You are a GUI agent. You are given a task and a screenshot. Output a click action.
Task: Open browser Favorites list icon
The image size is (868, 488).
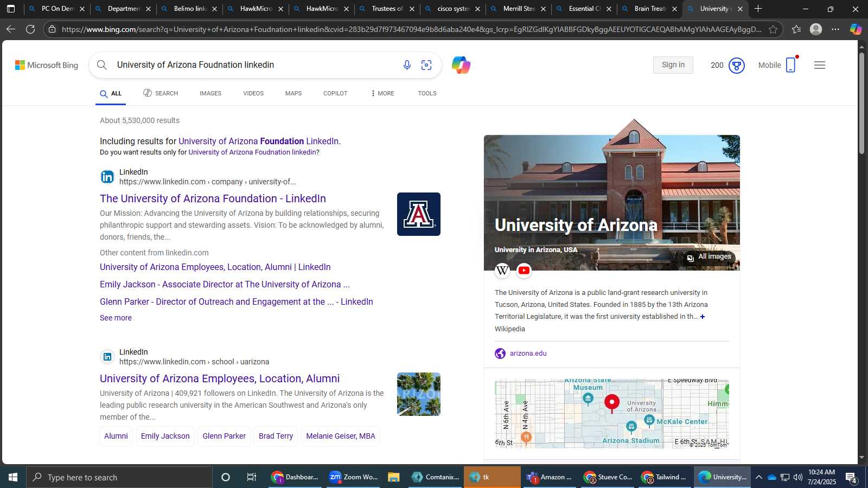796,29
